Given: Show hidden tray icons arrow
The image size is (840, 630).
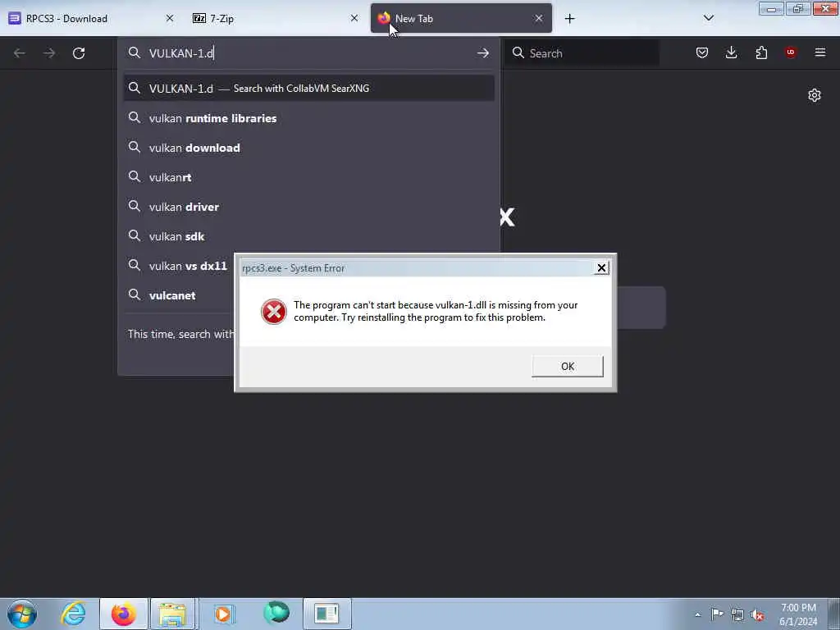Looking at the screenshot, I should coord(697,615).
